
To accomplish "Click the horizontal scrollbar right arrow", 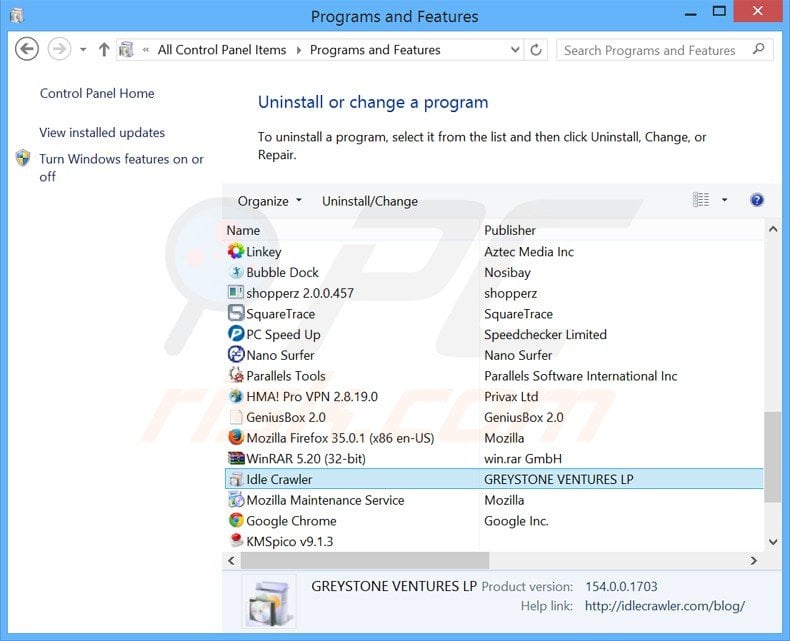I will [x=754, y=560].
